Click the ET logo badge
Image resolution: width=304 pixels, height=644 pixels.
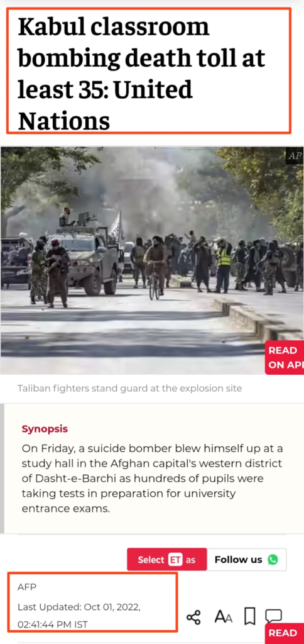(x=175, y=559)
